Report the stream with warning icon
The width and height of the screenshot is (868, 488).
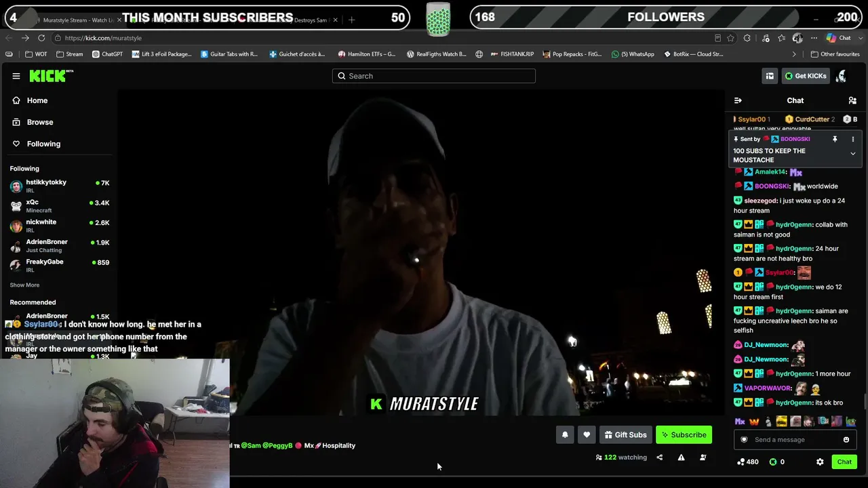click(x=681, y=457)
